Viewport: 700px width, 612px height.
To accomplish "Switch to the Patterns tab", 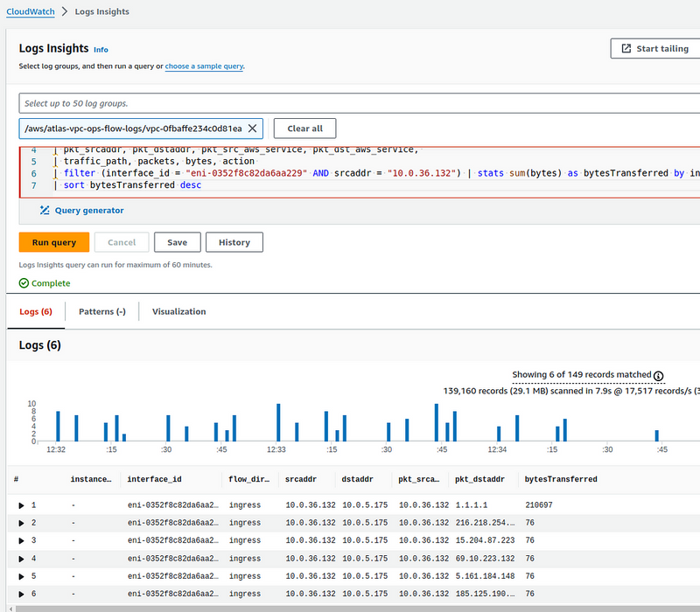I will coord(101,311).
